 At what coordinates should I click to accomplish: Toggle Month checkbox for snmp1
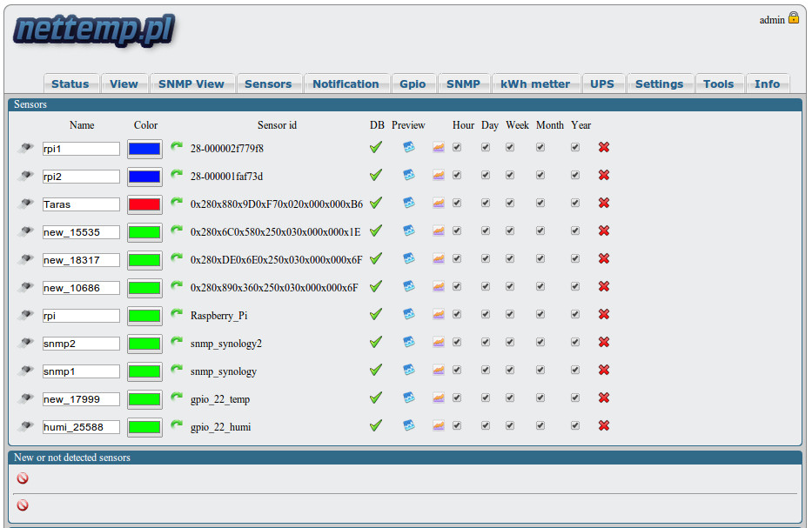pyautogui.click(x=540, y=370)
